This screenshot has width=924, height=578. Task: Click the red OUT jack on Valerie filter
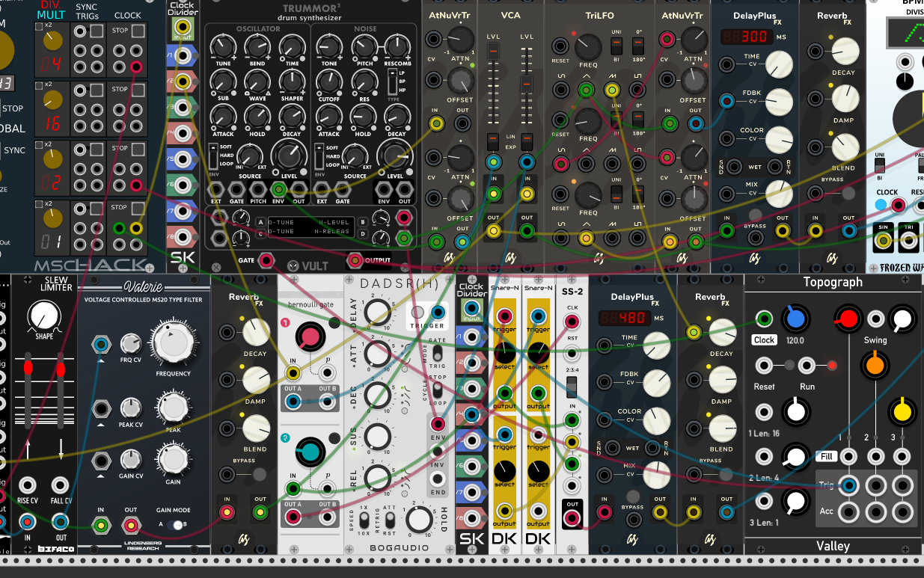tap(132, 526)
